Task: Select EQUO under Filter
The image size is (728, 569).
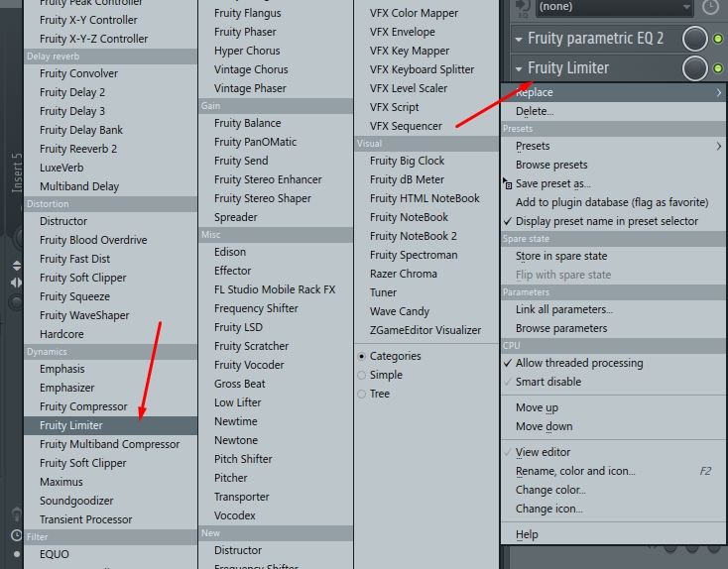Action: click(x=110, y=554)
